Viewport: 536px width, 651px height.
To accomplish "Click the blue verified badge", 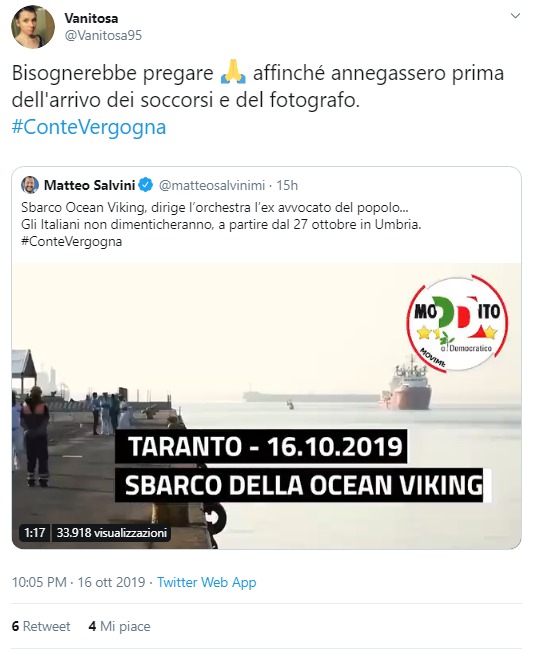I will click(x=145, y=185).
